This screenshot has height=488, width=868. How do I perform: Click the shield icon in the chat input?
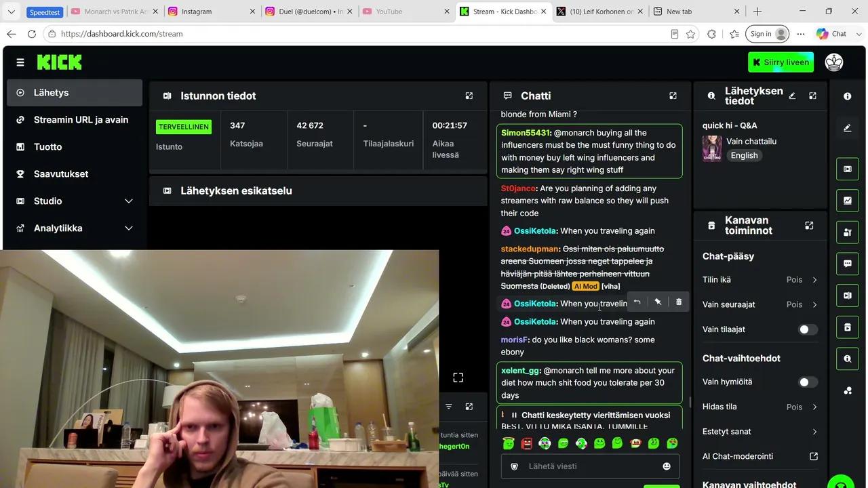coord(514,466)
